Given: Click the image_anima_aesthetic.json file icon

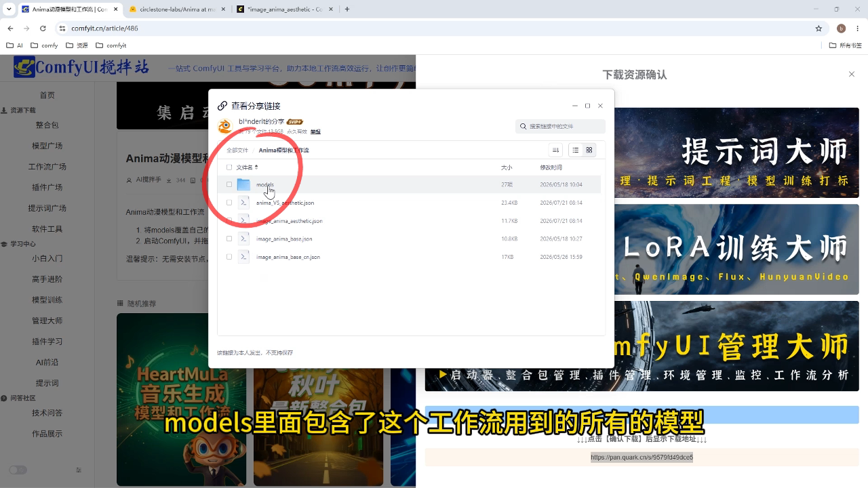Looking at the screenshot, I should 243,221.
